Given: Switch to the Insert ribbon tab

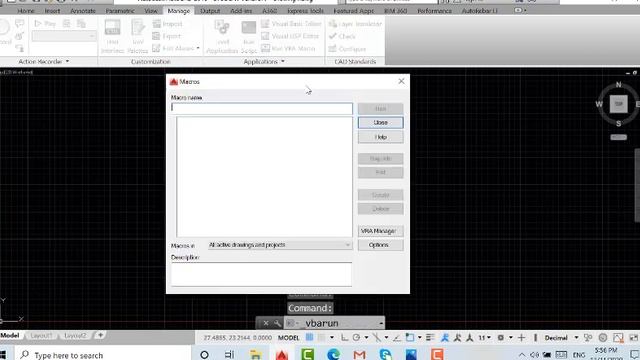Looking at the screenshot, I should click(x=52, y=11).
